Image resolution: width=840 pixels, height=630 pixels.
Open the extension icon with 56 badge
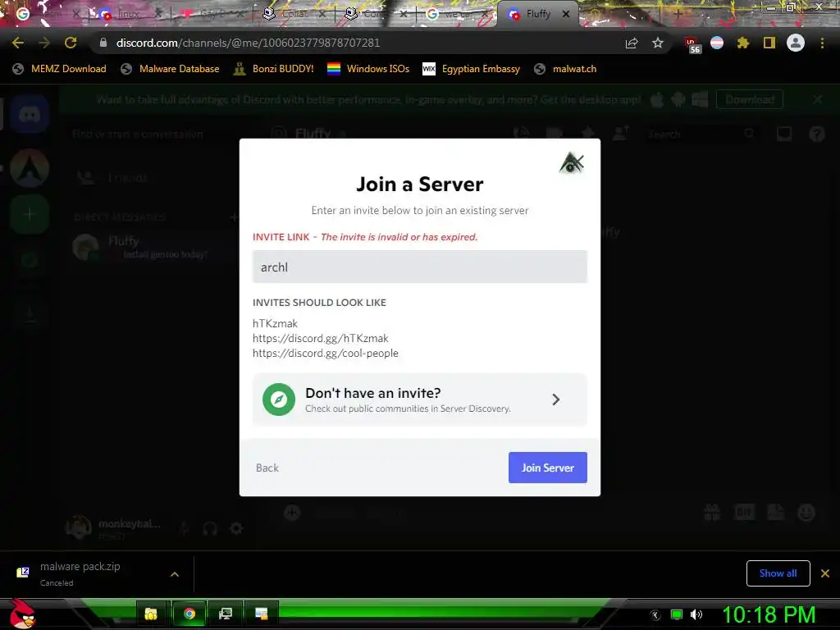692,44
